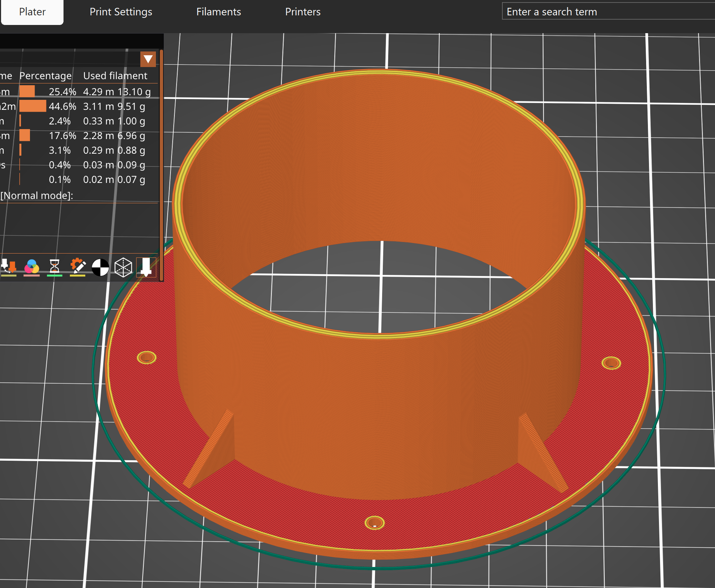
Task: Click in the search term field
Action: [607, 12]
